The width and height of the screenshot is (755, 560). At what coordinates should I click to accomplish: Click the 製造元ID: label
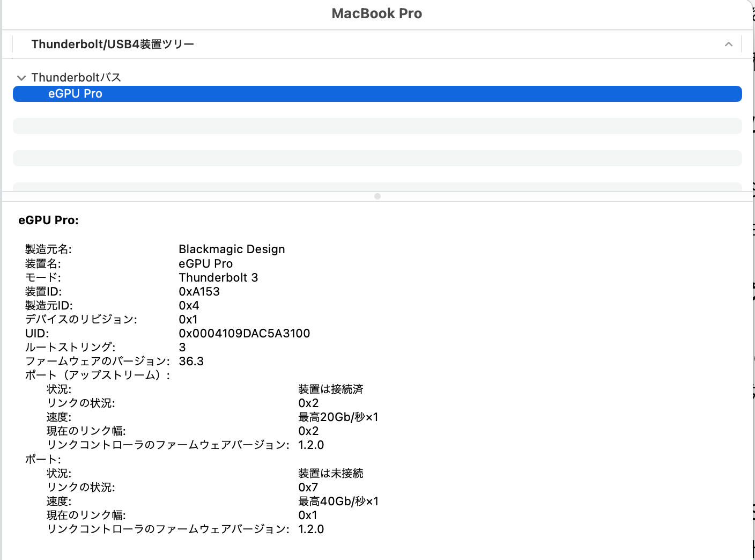tap(49, 306)
